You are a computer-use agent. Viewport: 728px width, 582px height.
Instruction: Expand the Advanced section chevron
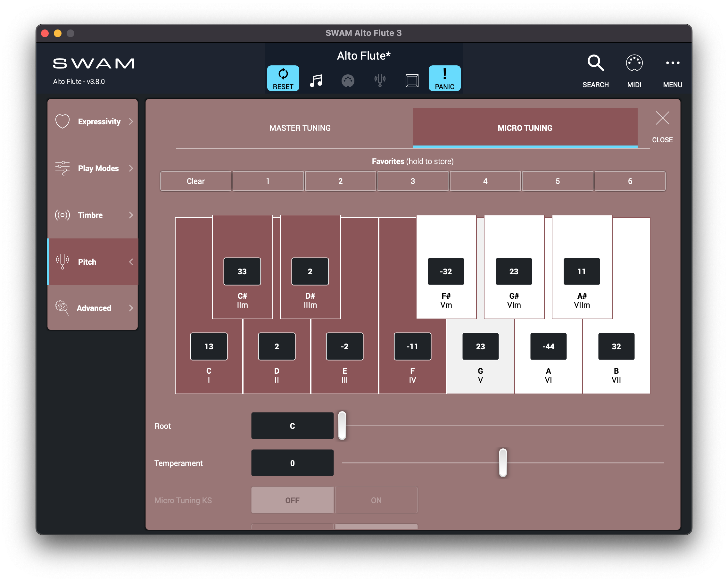click(x=131, y=308)
